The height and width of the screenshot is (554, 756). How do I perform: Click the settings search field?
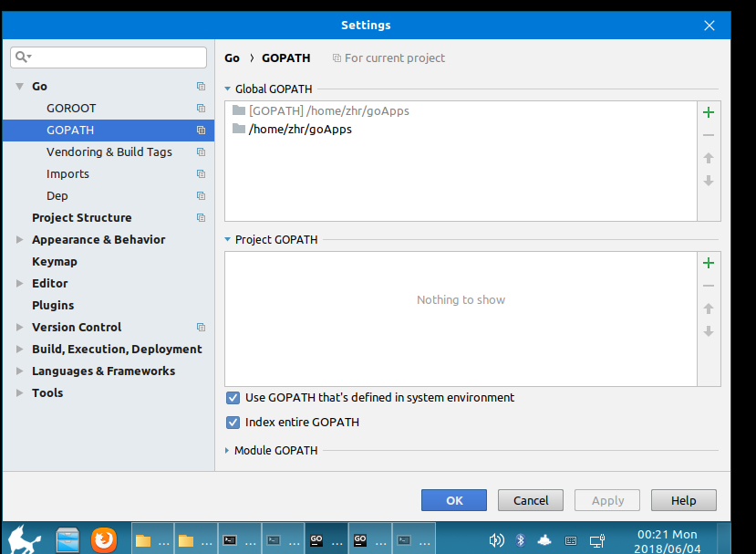[x=109, y=57]
